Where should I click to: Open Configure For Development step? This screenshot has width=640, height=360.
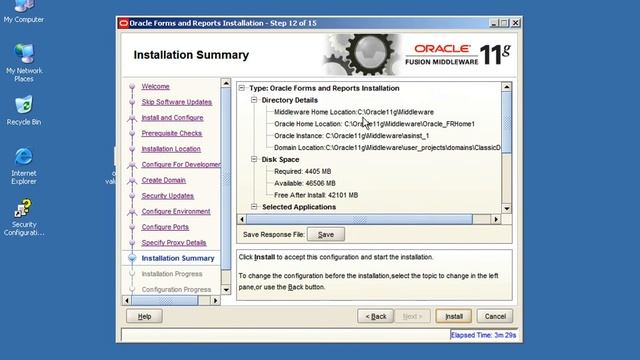pyautogui.click(x=181, y=164)
